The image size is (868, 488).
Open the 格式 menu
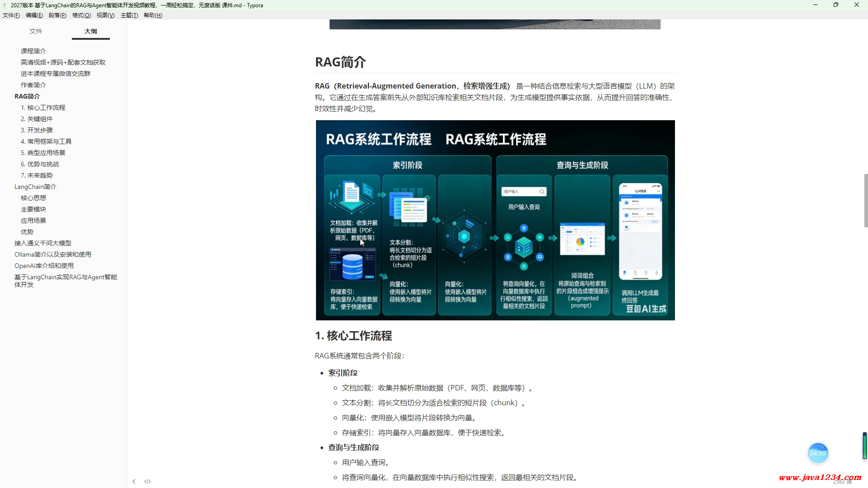81,15
